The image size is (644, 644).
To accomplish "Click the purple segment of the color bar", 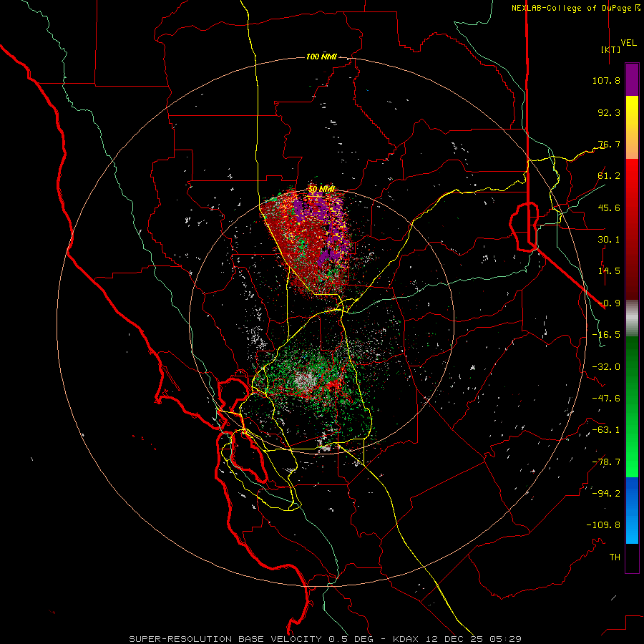I will point(632,79).
